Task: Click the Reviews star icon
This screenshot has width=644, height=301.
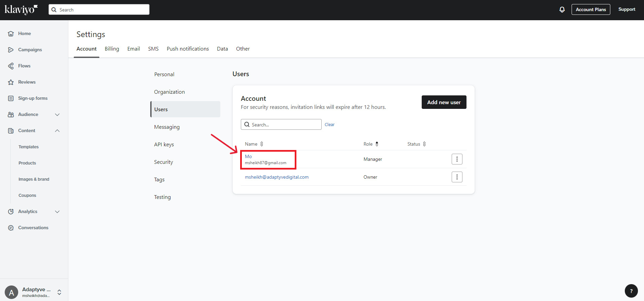Action: point(11,82)
